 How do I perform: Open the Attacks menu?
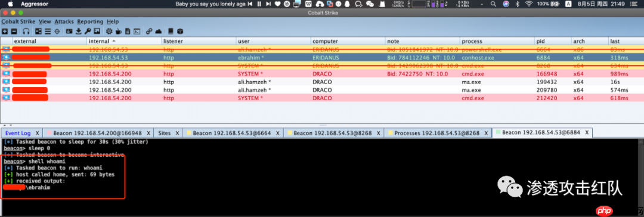pyautogui.click(x=64, y=21)
